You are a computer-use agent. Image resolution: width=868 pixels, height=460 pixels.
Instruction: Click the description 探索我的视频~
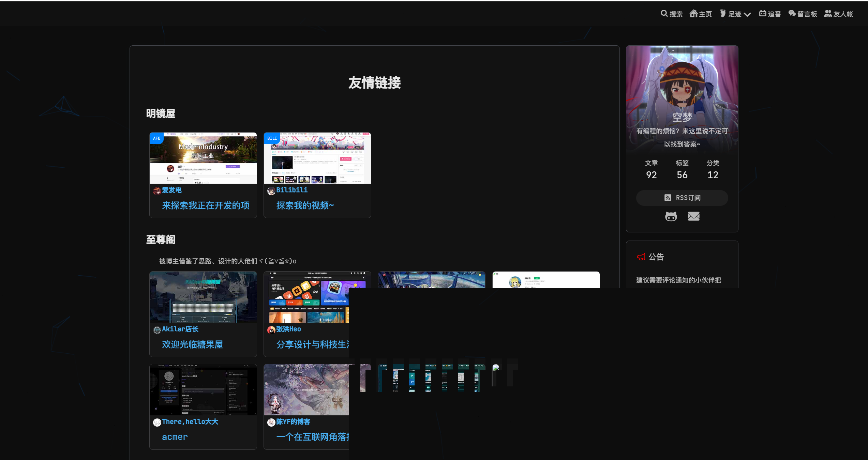(x=305, y=205)
